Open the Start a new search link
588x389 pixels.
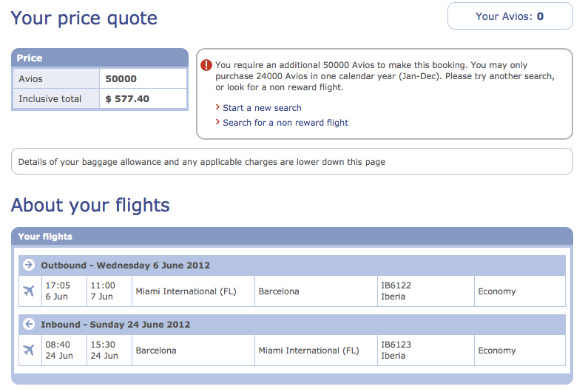coord(262,108)
